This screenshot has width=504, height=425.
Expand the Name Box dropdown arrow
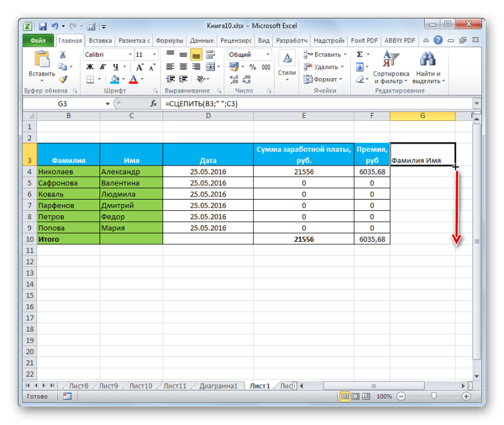[108, 104]
